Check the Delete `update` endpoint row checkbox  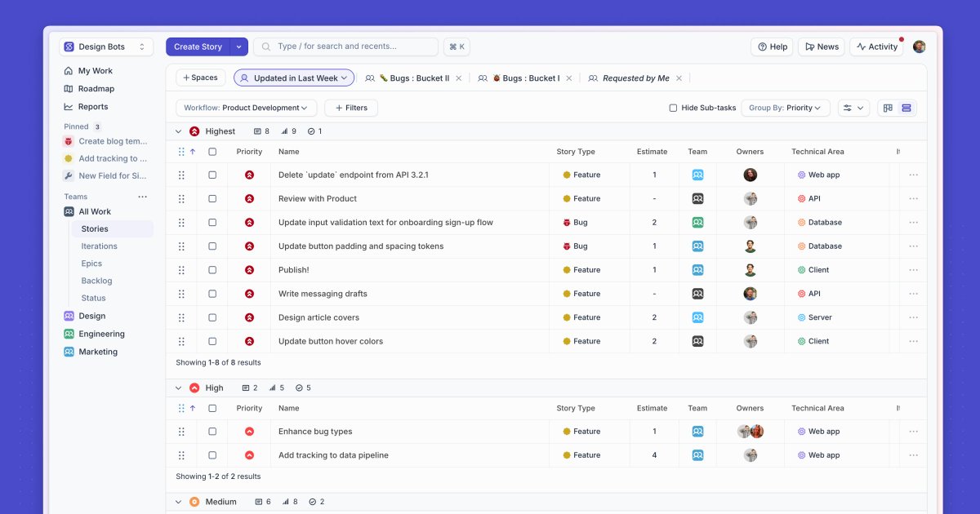(x=212, y=175)
